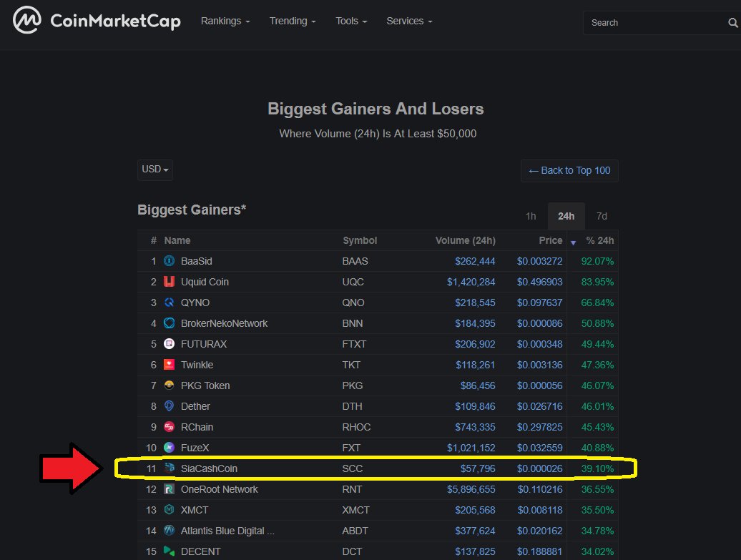Click the search magnifier icon
Screen dimensions: 741x560
(734, 22)
